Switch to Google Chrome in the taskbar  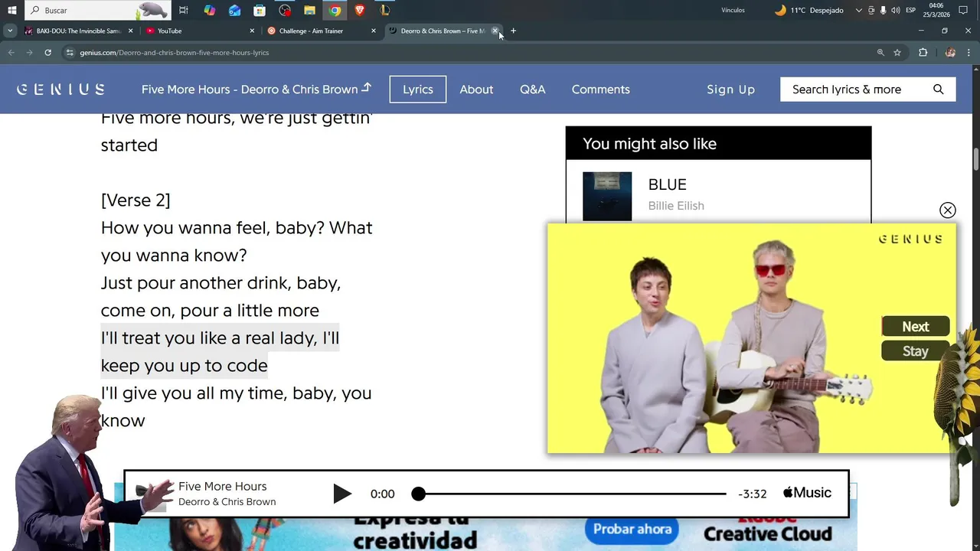coord(335,10)
